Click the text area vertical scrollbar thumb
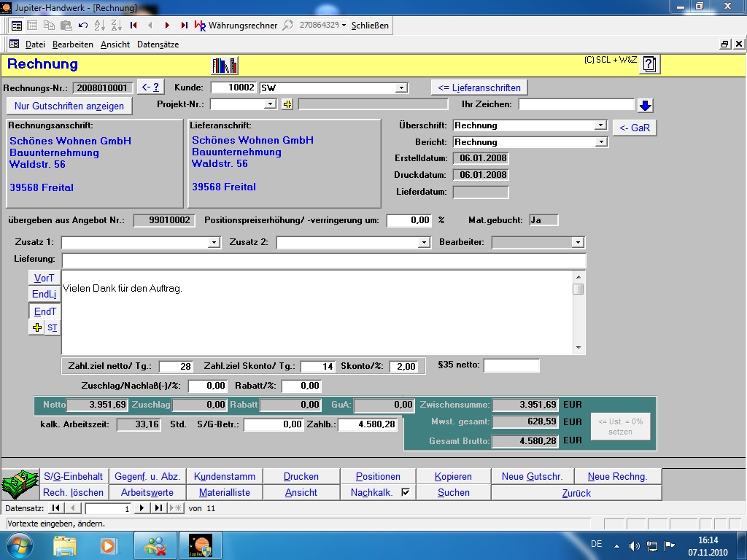Viewport: 747px width, 560px height. [578, 289]
